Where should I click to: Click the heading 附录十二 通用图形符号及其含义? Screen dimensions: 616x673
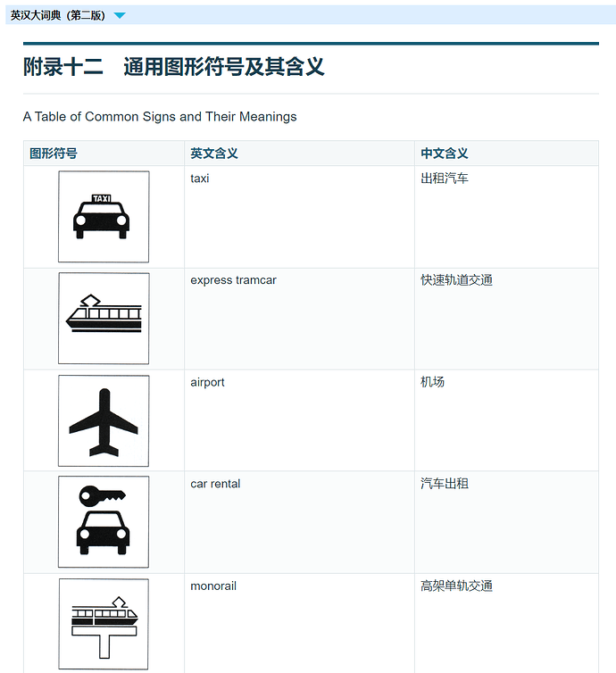coord(174,67)
